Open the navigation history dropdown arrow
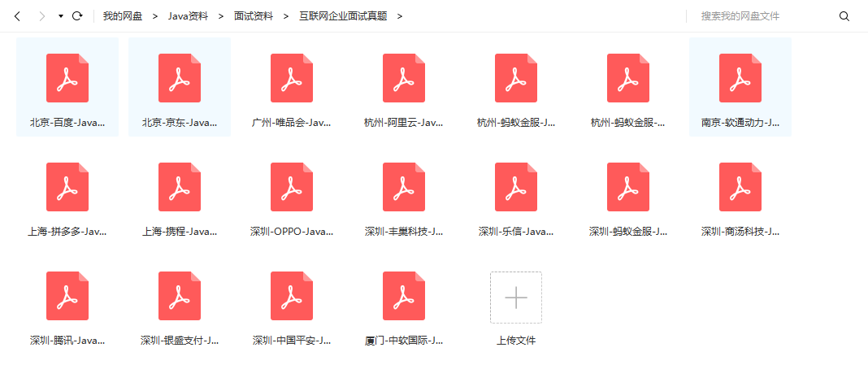 [x=61, y=16]
